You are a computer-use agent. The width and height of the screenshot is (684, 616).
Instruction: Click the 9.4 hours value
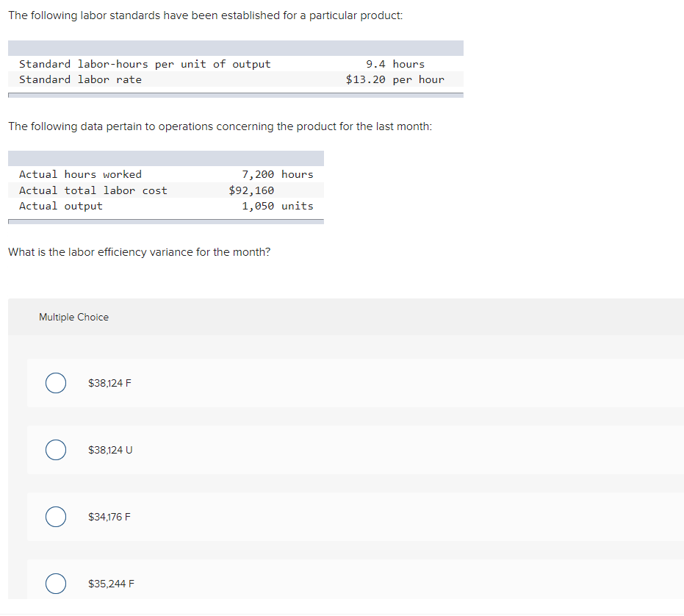395,64
